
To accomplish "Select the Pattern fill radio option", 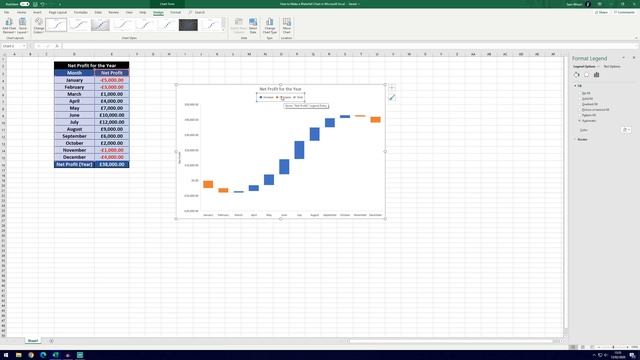I will (580, 115).
